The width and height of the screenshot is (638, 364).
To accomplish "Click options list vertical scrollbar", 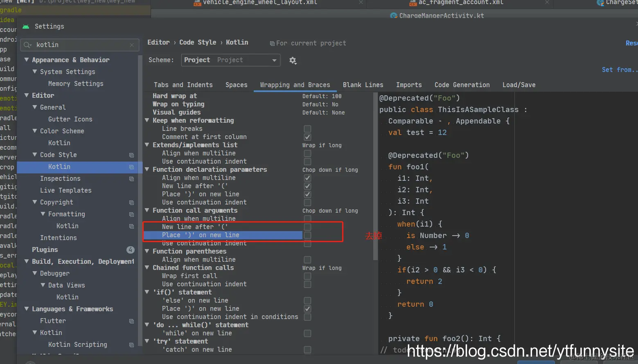I will pos(375,176).
